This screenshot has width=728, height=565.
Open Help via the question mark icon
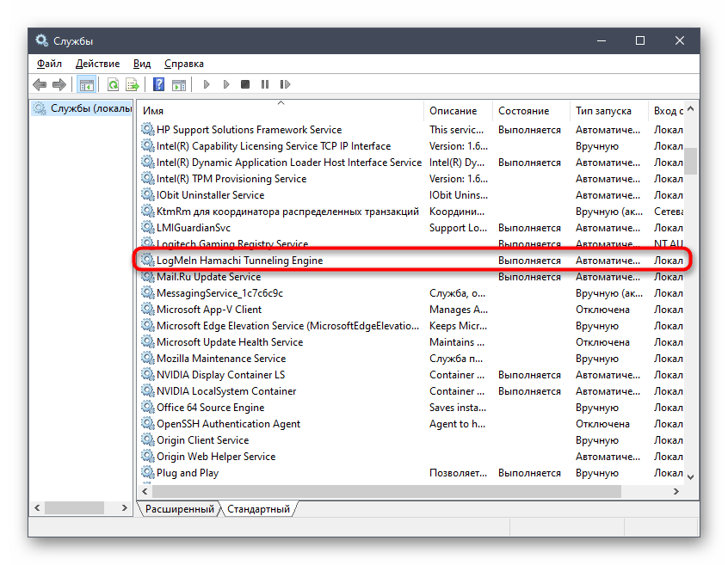coord(159,84)
